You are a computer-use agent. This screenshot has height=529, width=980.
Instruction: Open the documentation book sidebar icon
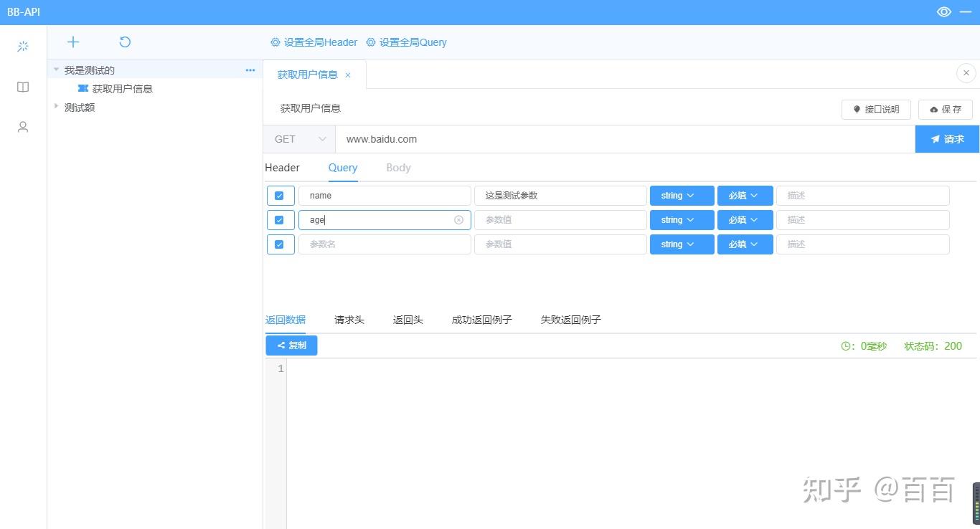coord(23,87)
